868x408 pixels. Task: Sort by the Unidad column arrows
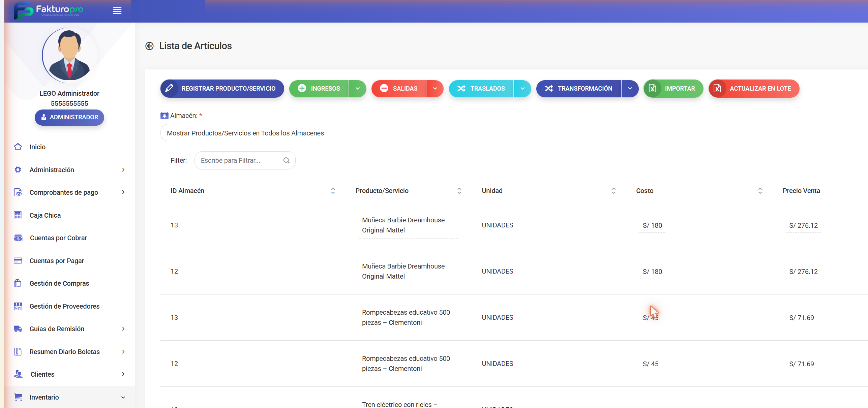click(x=613, y=191)
